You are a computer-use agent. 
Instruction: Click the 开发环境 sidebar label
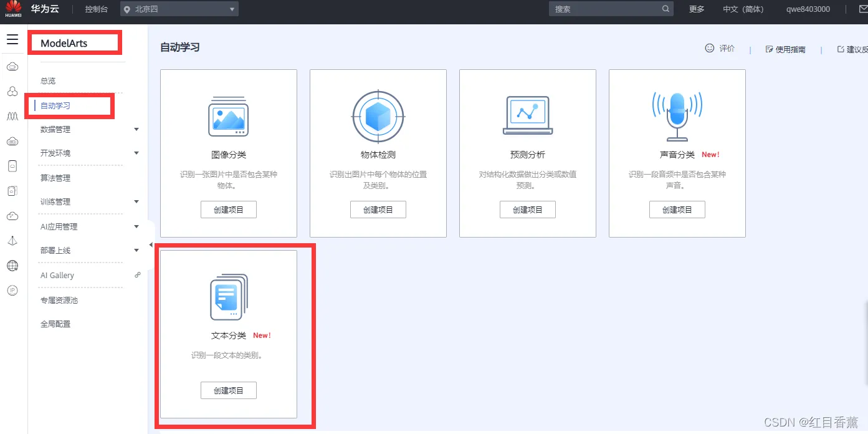point(55,153)
